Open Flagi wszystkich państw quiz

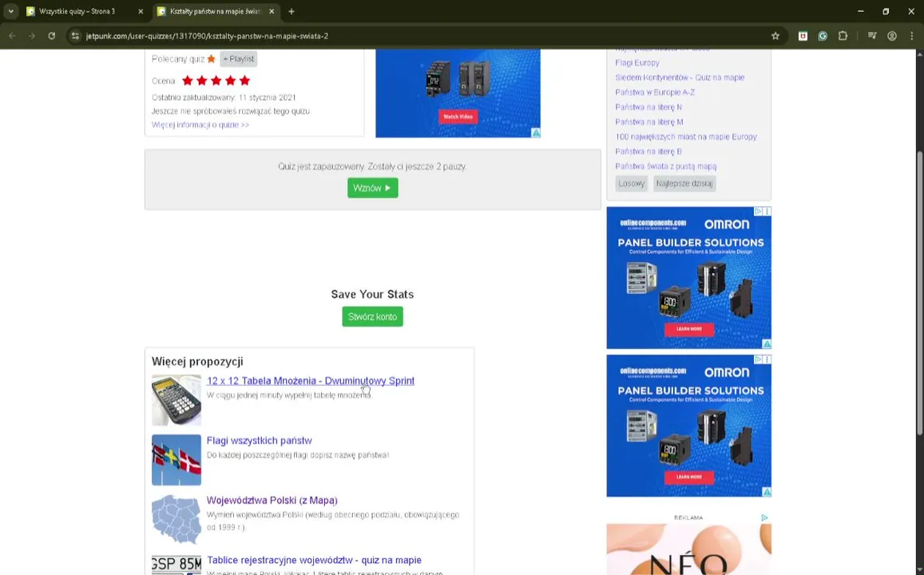260,441
